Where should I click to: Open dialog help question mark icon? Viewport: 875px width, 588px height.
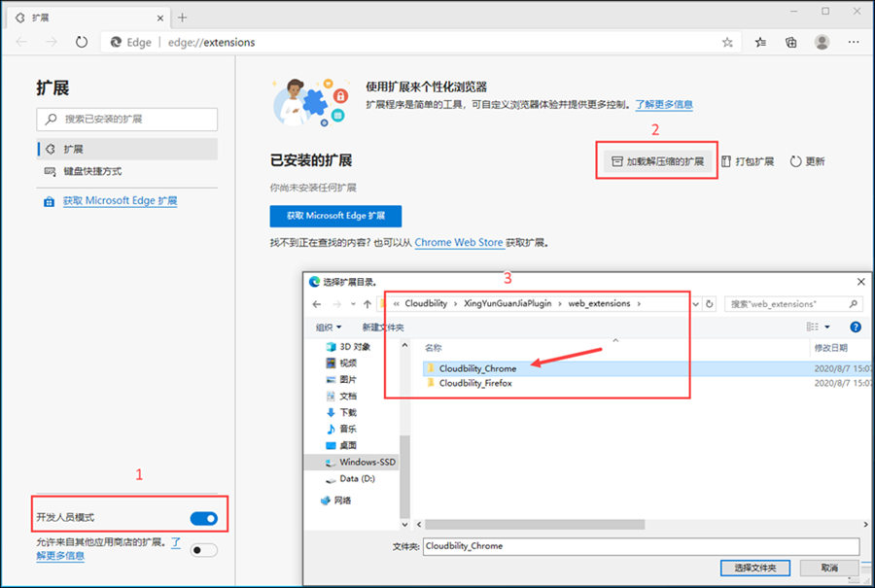point(855,327)
